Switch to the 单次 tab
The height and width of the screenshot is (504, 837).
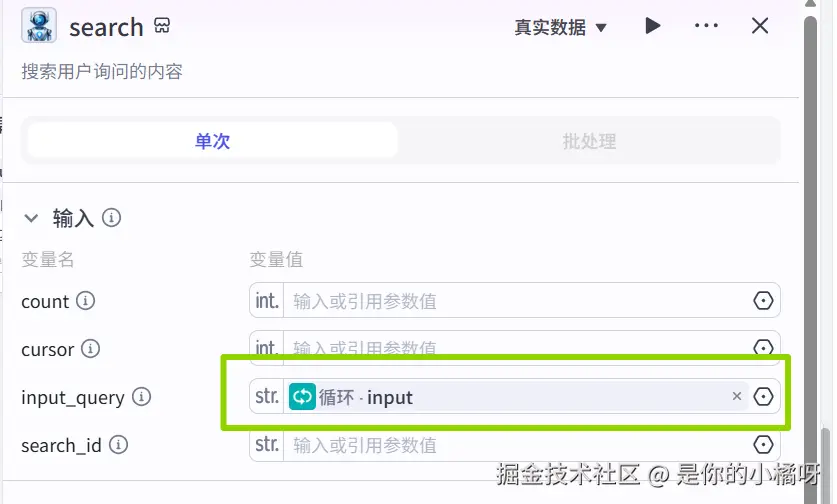point(212,140)
